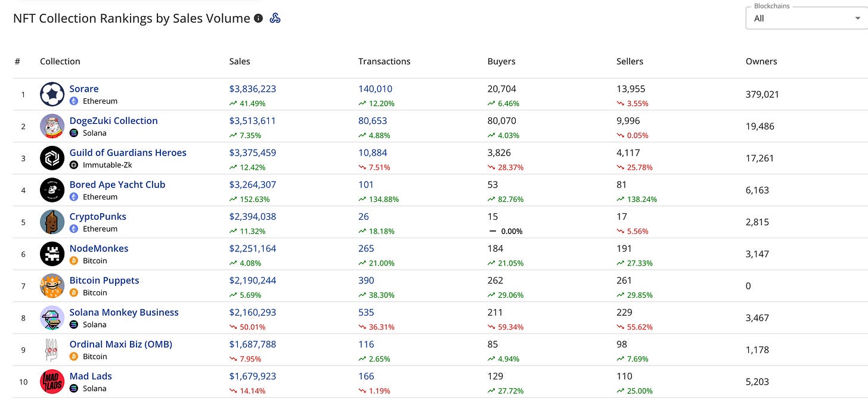Click the Bitcoin icon under NodeMonkes
Viewport: 868px width, 399px height.
tap(74, 261)
